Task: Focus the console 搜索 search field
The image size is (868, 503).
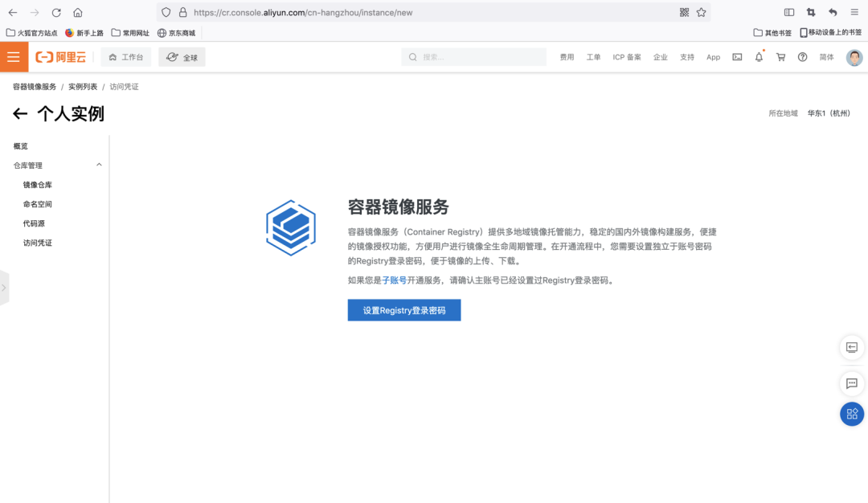Action: (x=474, y=57)
